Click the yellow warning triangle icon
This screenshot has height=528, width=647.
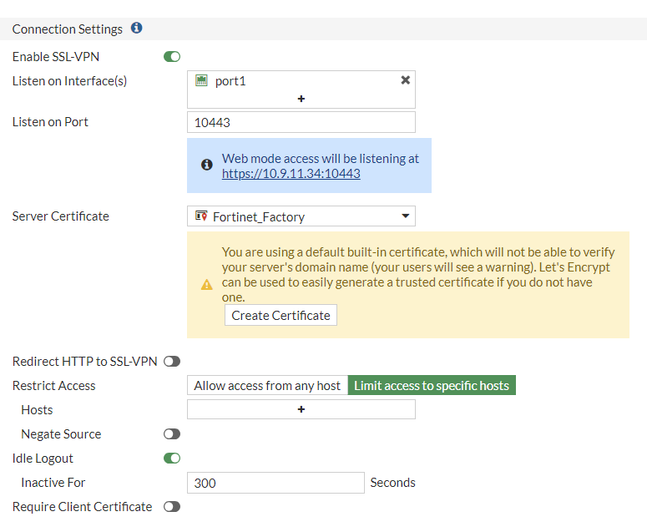click(207, 284)
